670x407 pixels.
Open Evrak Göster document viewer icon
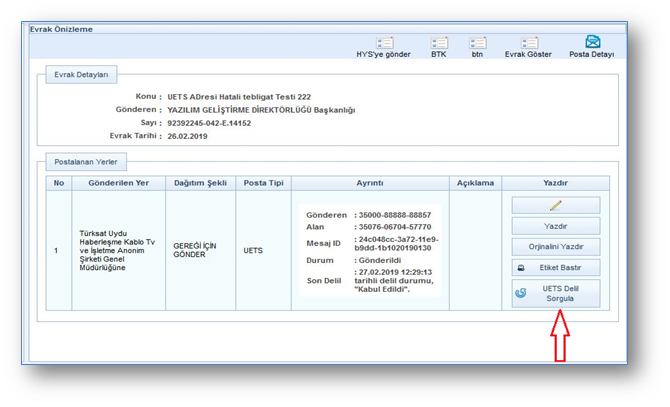coord(528,43)
